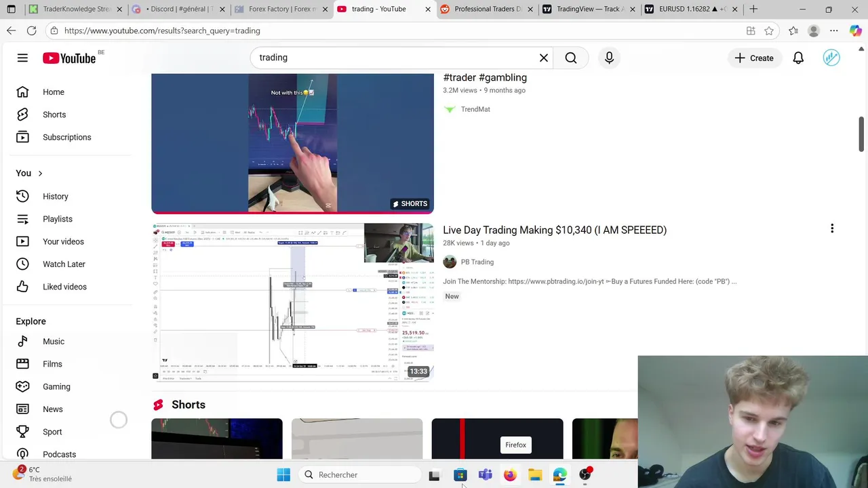
Task: Click the page vertical scrollbar
Action: [x=862, y=134]
